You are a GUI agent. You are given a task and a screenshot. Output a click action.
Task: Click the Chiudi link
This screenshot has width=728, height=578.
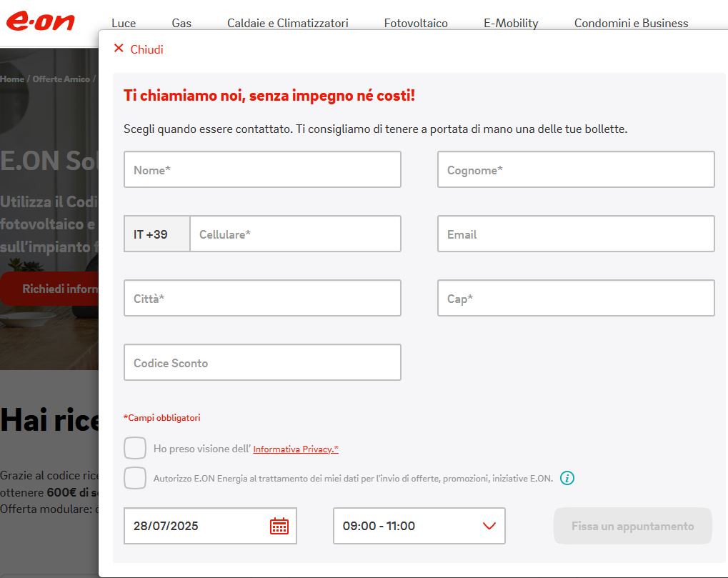[146, 49]
